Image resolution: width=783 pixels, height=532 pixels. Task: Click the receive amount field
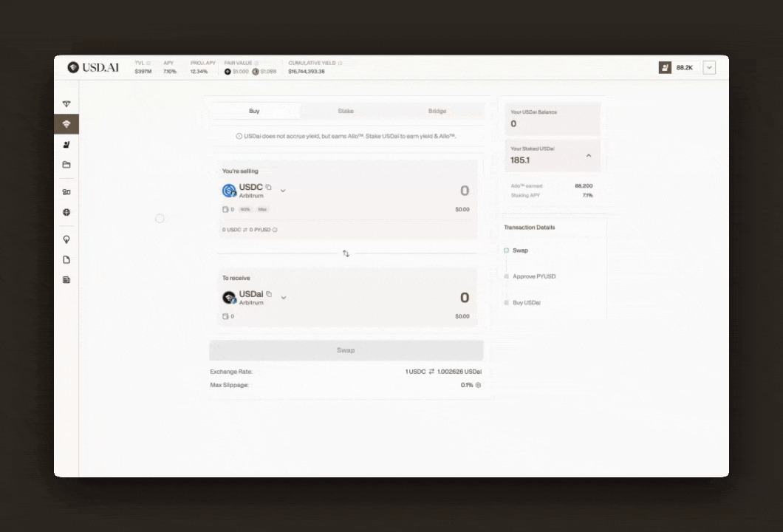pos(465,298)
